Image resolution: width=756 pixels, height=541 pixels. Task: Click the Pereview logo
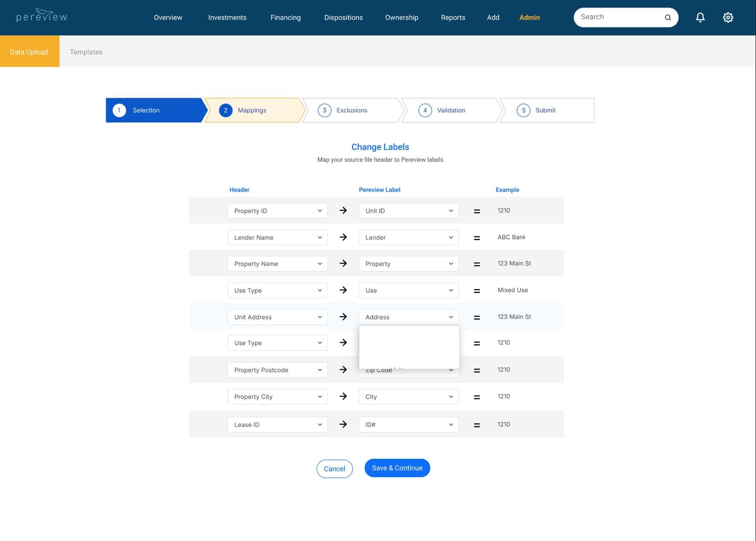[x=42, y=16]
